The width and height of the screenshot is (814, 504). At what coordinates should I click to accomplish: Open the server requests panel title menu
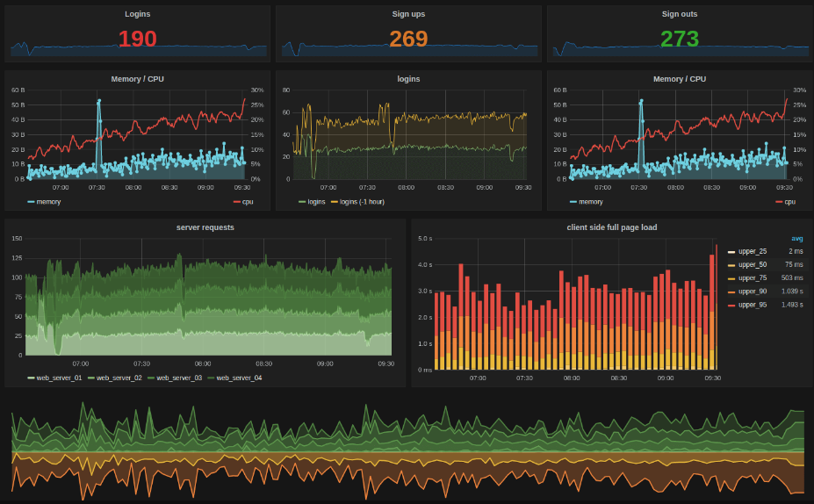coord(205,227)
